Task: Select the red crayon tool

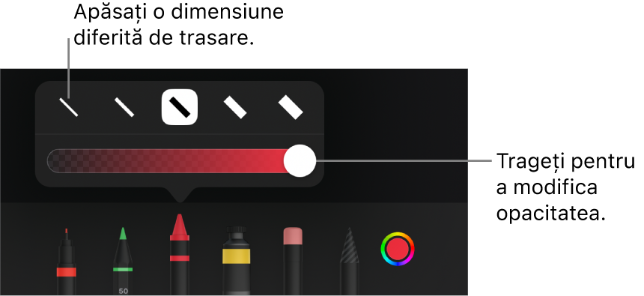Action: click(180, 254)
